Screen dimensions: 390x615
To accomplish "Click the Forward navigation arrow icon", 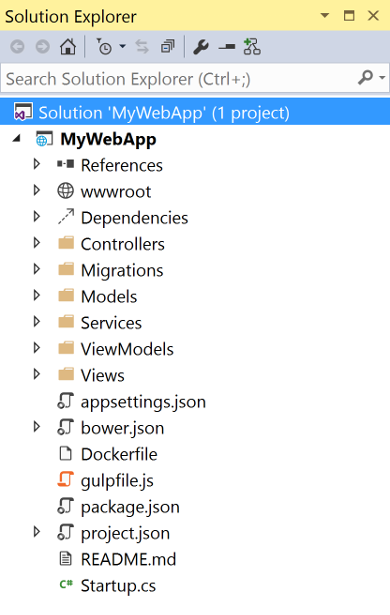I will [x=42, y=47].
